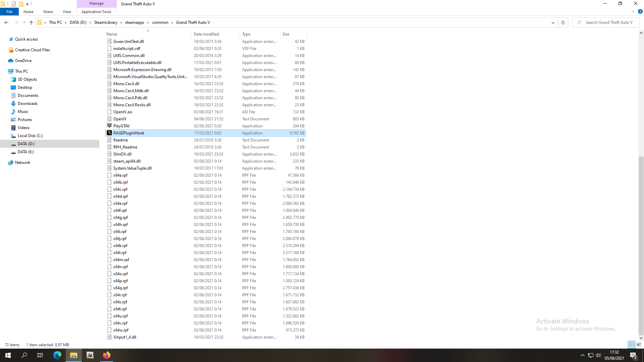Screen dimensions: 644x362
Task: Click the RAGEPluginHook application icon
Action: [x=109, y=133]
